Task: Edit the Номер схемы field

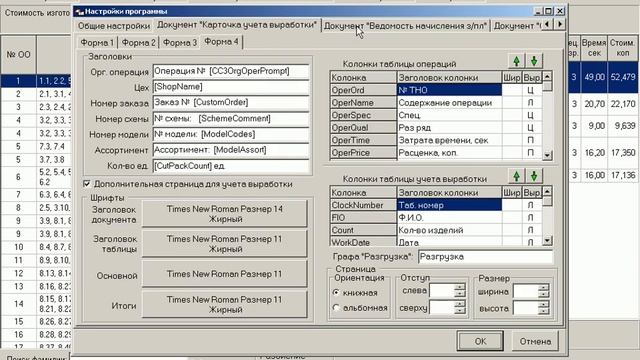Action: [x=231, y=119]
